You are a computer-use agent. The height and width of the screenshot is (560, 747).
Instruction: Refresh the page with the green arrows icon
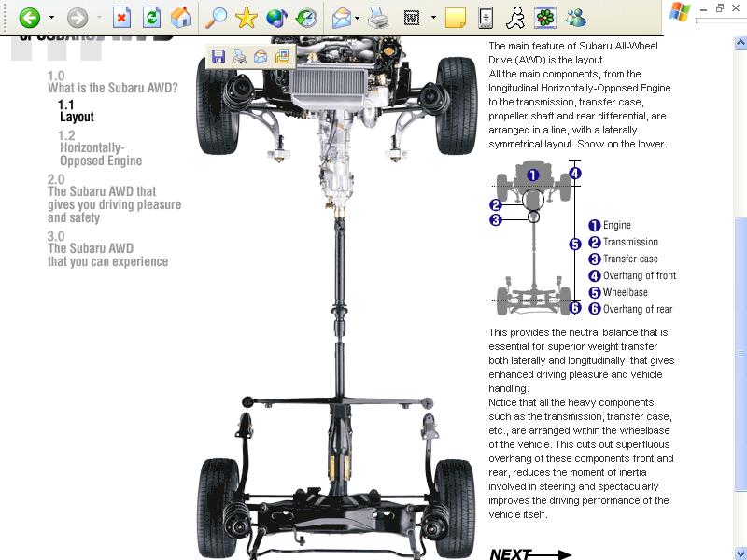151,18
